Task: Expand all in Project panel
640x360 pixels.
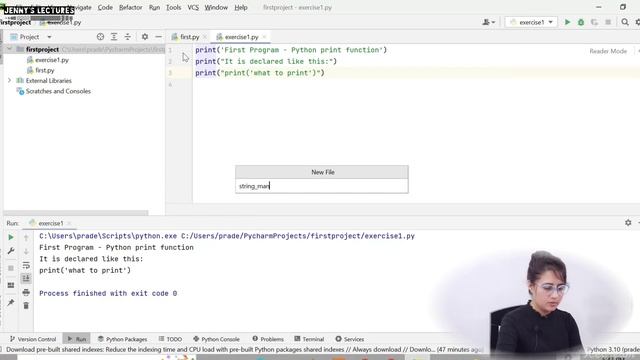Action: coord(114,37)
